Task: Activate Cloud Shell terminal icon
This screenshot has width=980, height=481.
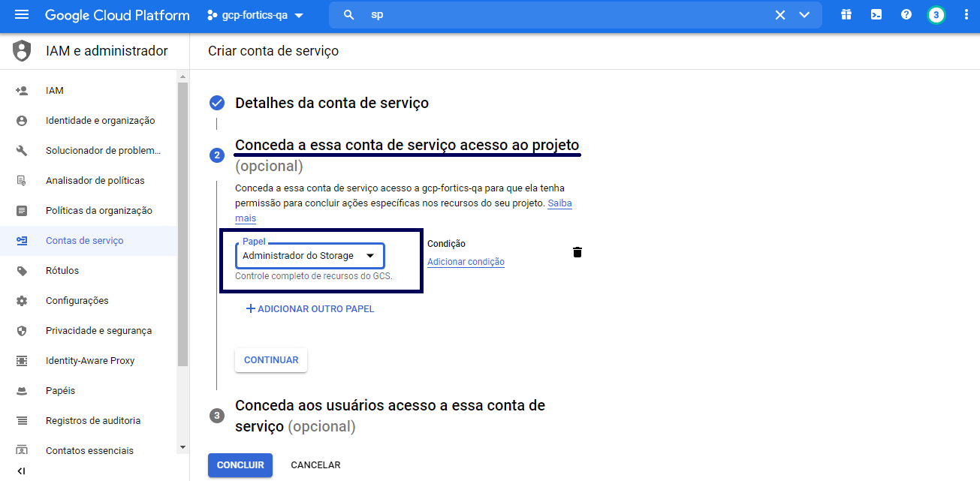Action: [x=876, y=15]
